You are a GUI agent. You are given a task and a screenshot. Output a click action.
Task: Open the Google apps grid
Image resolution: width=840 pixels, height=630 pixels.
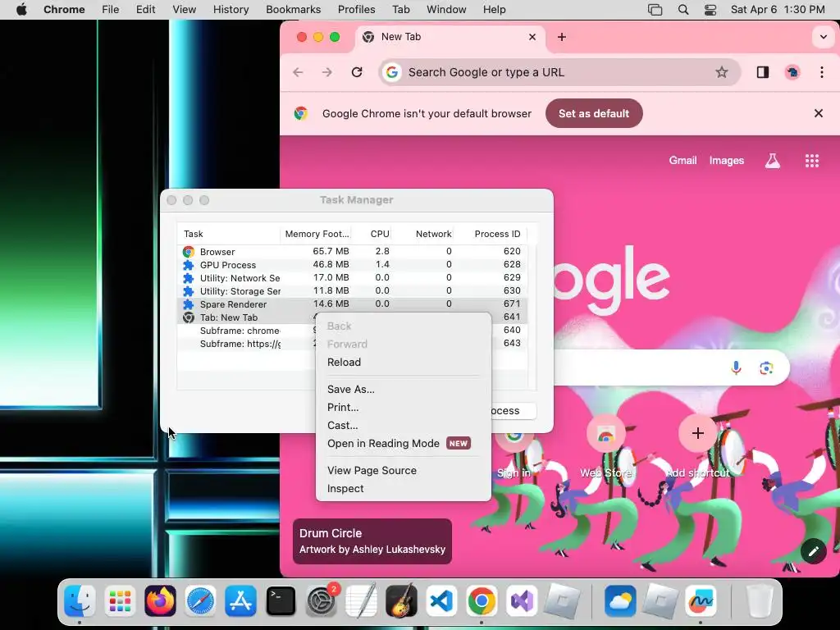[x=812, y=161]
